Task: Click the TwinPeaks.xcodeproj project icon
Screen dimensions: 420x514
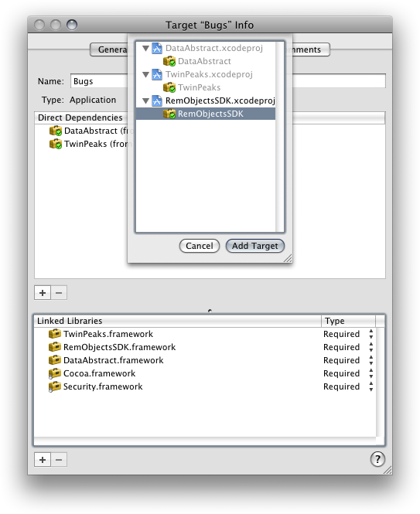Action: point(157,74)
